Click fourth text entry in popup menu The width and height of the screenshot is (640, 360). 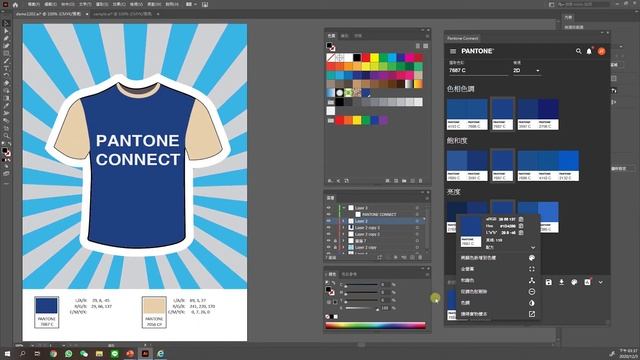pyautogui.click(x=473, y=292)
